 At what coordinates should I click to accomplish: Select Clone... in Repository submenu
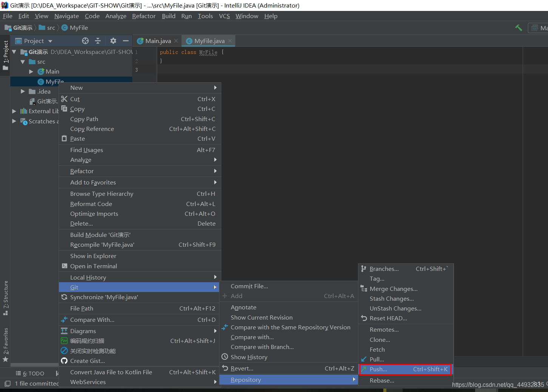(406, 340)
